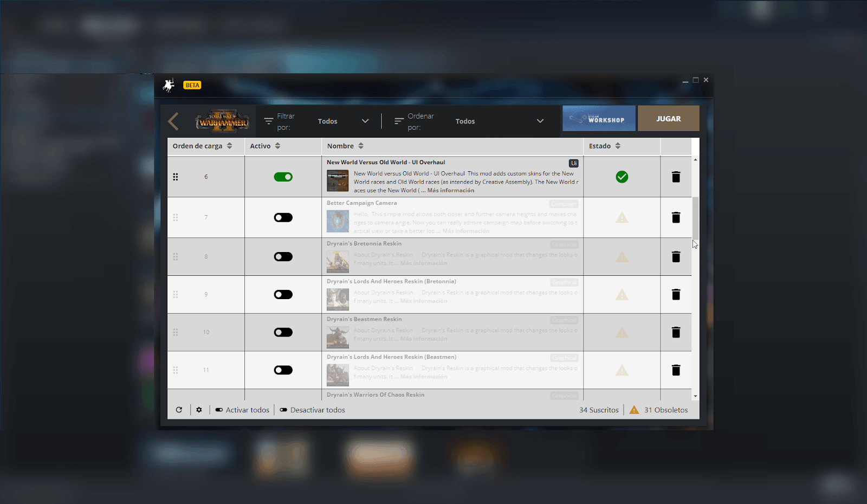867x504 pixels.
Task: Disable New World Versus Old World mod
Action: pos(283,177)
